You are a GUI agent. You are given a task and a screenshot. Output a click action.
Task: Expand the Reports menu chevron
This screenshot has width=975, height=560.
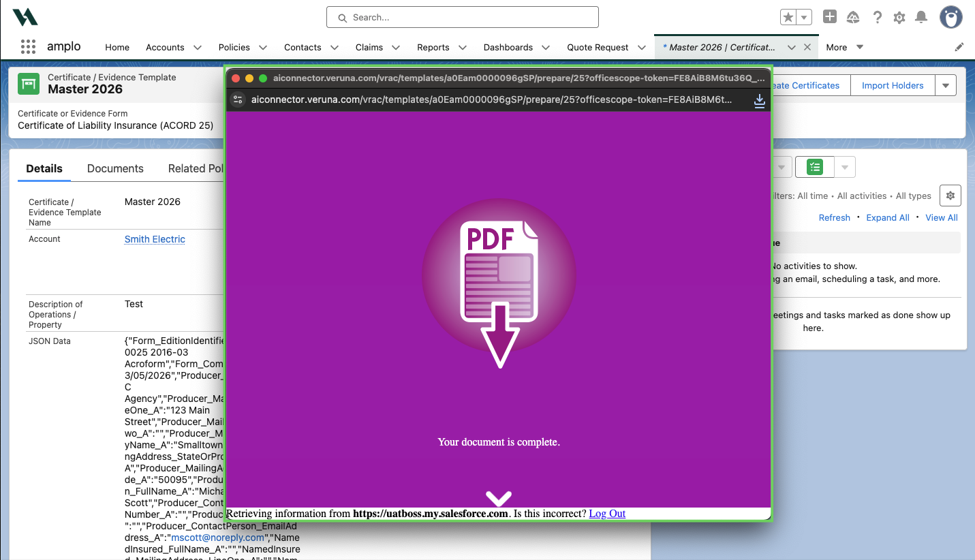click(x=463, y=47)
